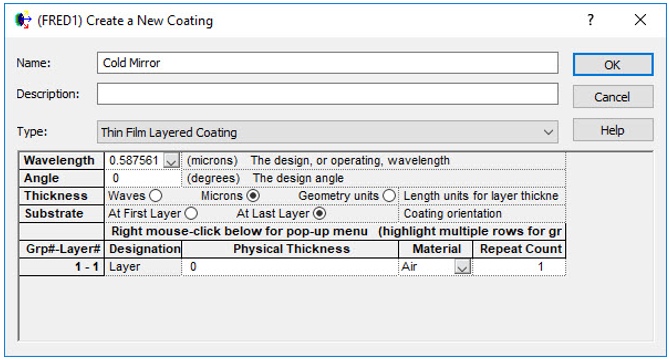Select the Waves thickness radio button
The width and height of the screenshot is (669, 360).
[x=156, y=196]
